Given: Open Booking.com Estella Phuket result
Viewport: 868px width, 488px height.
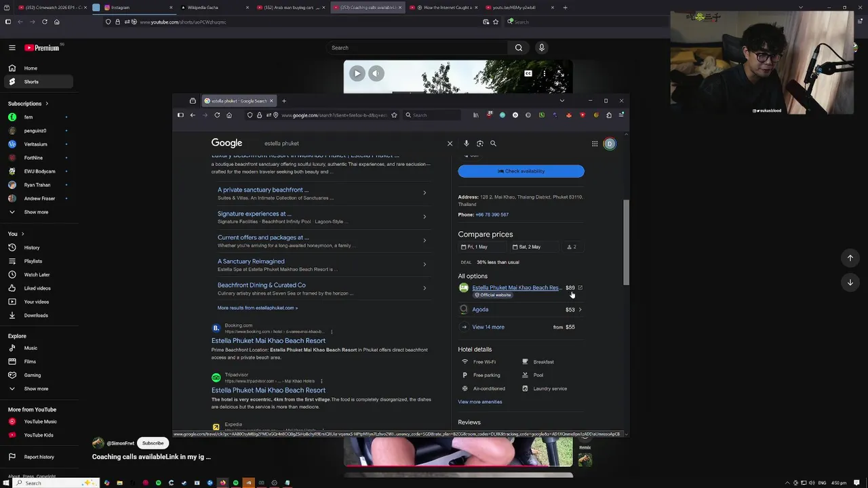Looking at the screenshot, I should 269,341.
